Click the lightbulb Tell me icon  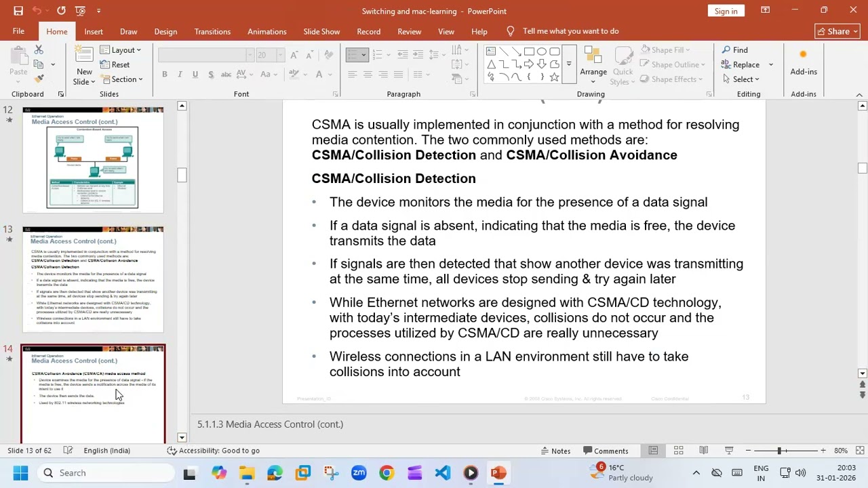511,31
